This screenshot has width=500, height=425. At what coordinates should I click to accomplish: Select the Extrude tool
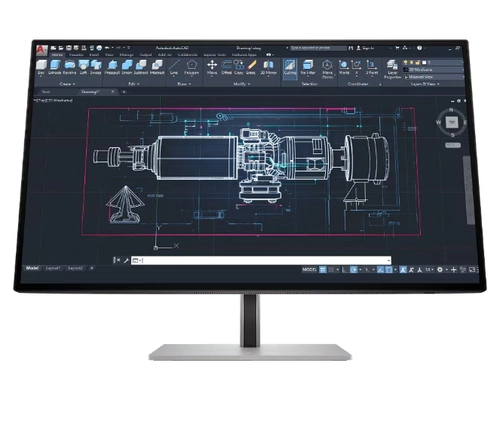pyautogui.click(x=55, y=67)
